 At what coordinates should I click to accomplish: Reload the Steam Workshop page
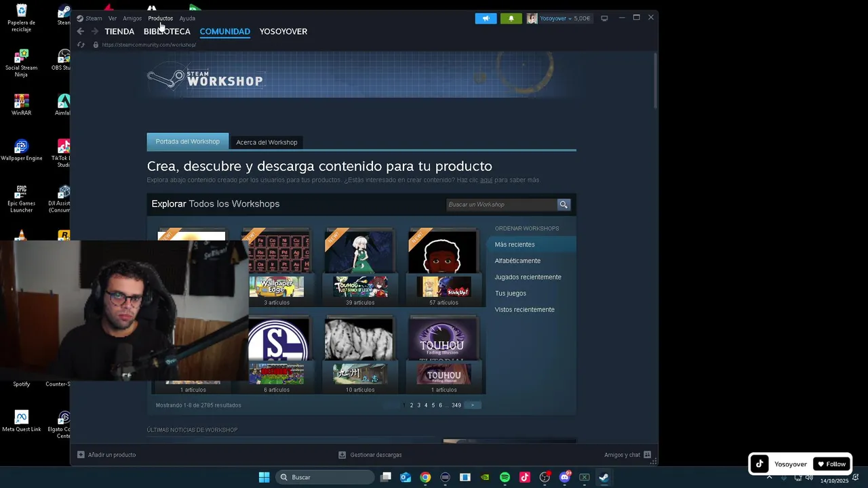(81, 45)
